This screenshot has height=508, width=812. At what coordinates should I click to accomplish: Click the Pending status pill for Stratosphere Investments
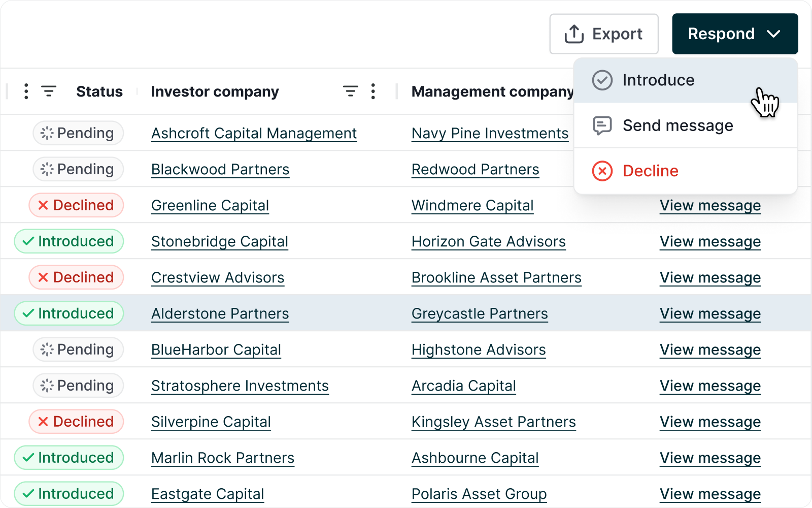(78, 386)
